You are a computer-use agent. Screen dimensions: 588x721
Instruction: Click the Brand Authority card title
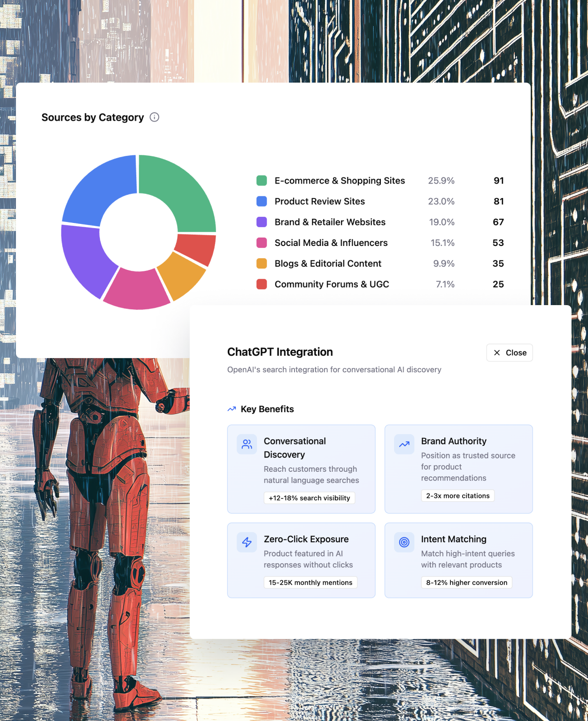point(454,441)
